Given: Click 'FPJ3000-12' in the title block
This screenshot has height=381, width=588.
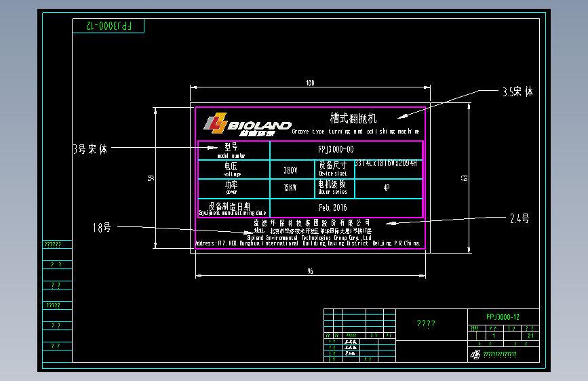Looking at the screenshot, I should [503, 317].
